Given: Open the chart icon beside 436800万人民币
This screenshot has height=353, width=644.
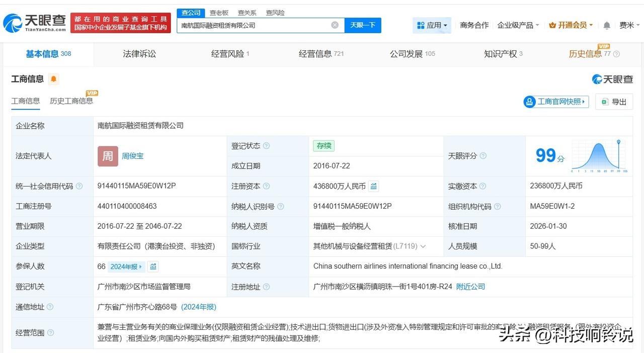Looking at the screenshot, I should click(373, 186).
